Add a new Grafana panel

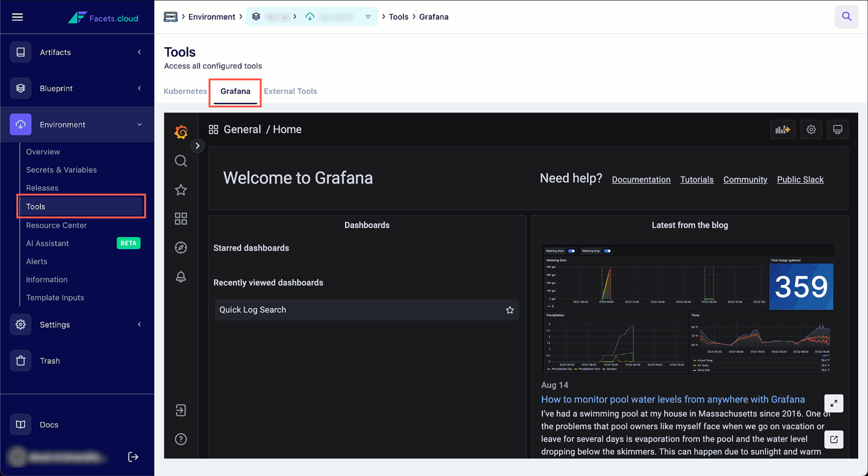click(x=783, y=129)
